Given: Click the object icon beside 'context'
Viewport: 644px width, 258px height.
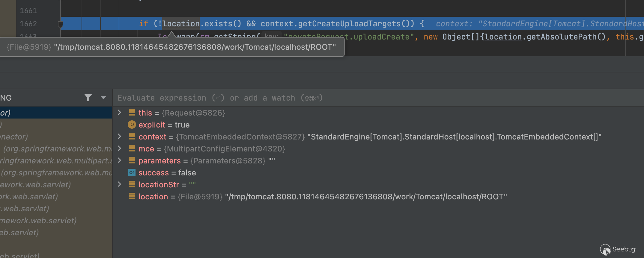Looking at the screenshot, I should point(132,136).
